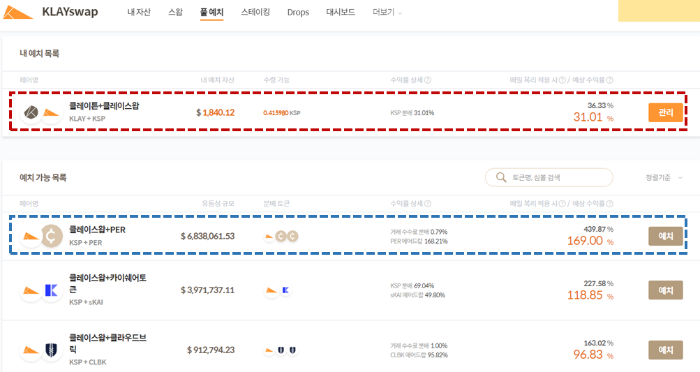Click the KLAY token icon in my deposits
The width and height of the screenshot is (700, 372).
31,113
